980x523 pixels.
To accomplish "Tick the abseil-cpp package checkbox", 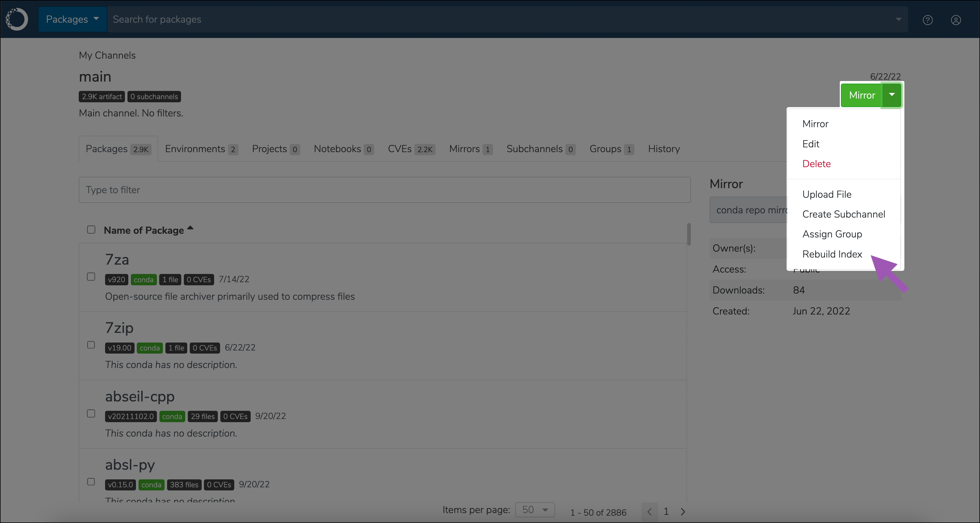I will click(91, 413).
